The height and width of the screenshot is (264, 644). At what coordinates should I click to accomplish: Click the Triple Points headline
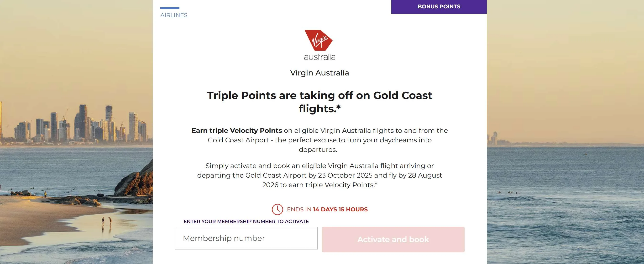pyautogui.click(x=319, y=95)
